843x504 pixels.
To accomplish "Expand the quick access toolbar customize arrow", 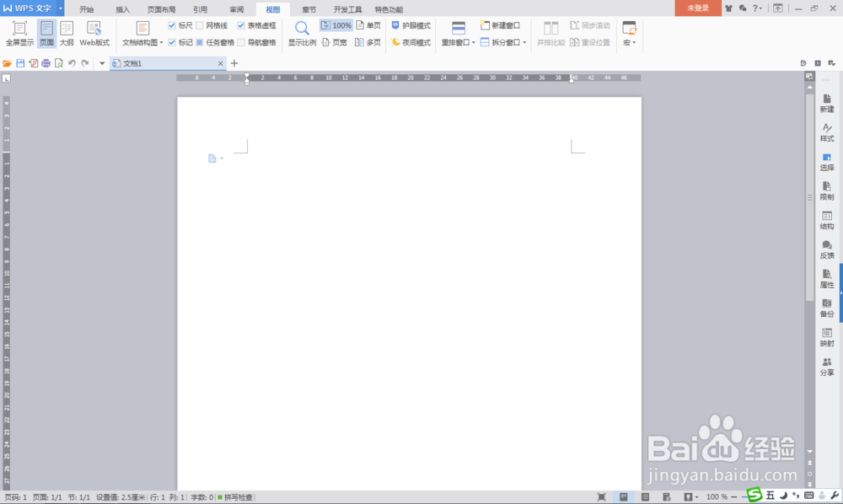I will click(102, 63).
